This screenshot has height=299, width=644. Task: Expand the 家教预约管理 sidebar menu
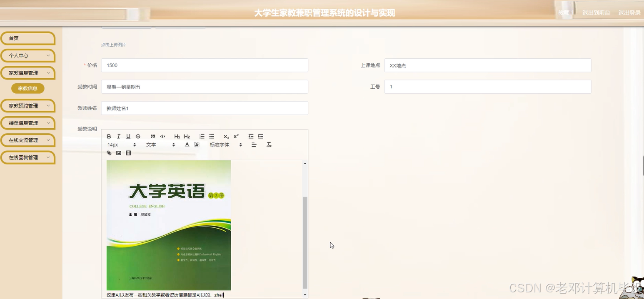pyautogui.click(x=27, y=106)
